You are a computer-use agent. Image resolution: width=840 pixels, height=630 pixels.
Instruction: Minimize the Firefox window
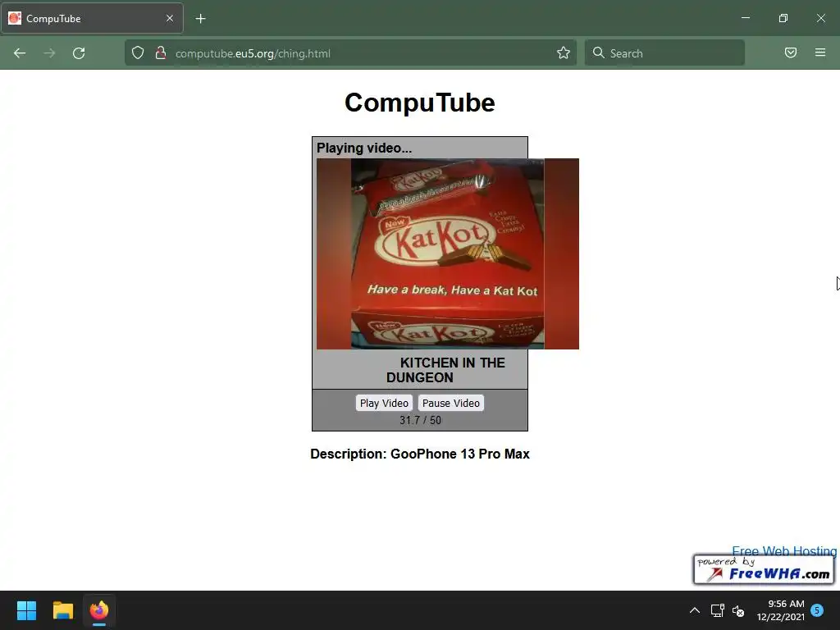pyautogui.click(x=745, y=18)
